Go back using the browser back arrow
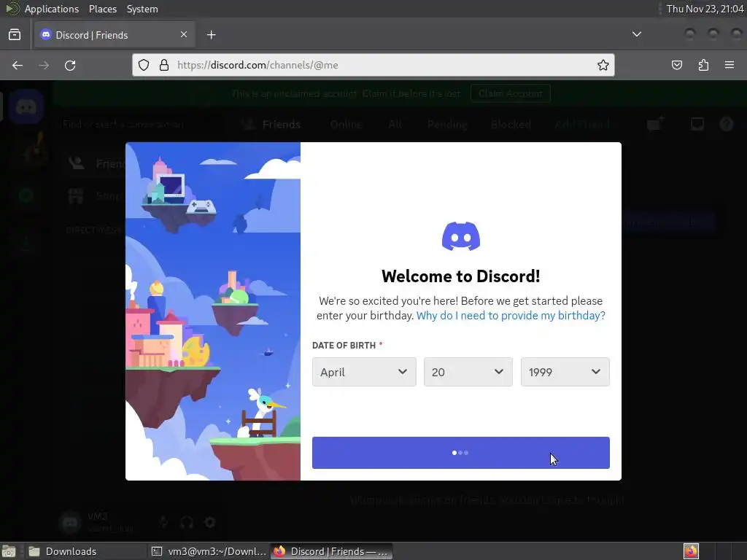This screenshot has width=747, height=560. (18, 65)
